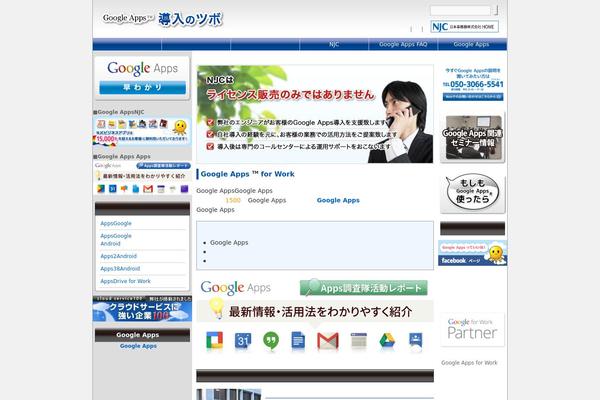Open the Apps2Android sidebar link
The height and width of the screenshot is (400, 600).
(x=119, y=256)
